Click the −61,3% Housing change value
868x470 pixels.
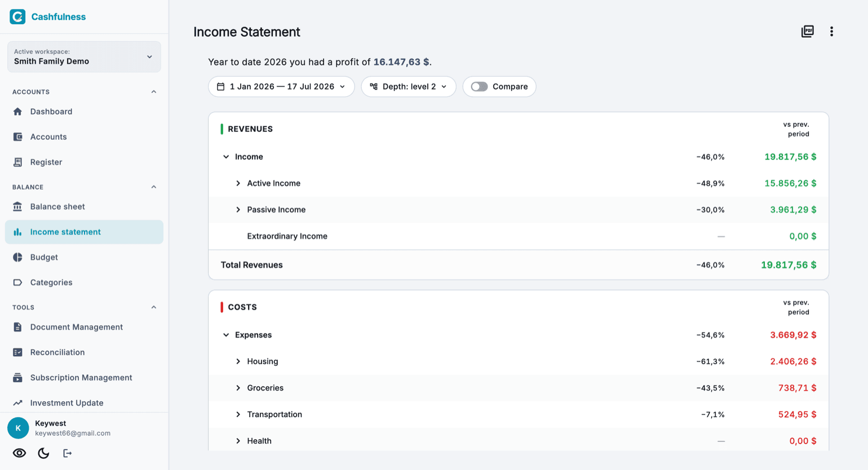(x=710, y=362)
